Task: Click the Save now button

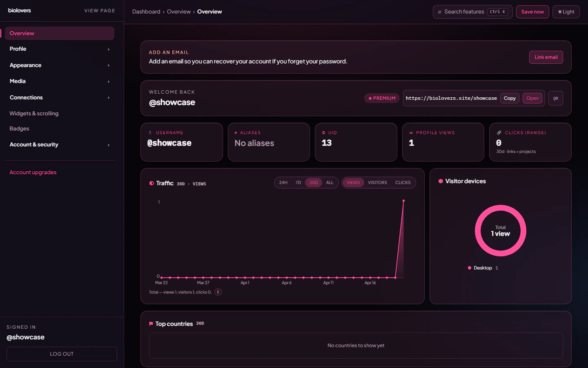Action: pos(532,11)
